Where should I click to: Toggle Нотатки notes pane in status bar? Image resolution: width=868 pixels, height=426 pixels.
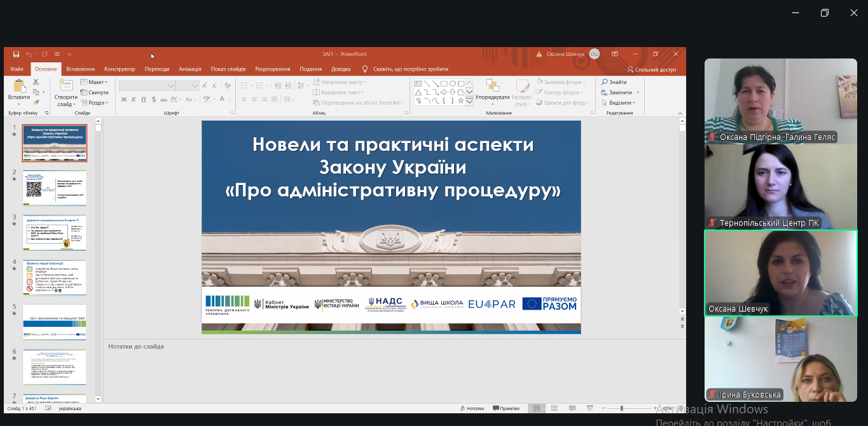[471, 408]
